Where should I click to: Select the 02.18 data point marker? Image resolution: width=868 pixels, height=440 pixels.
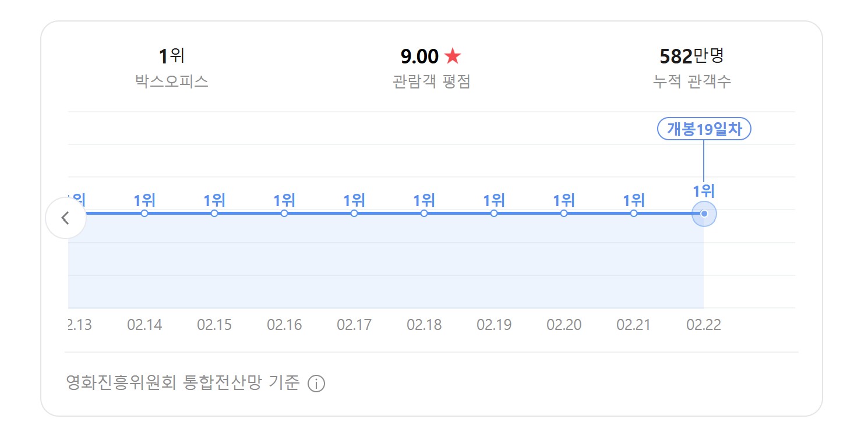coord(424,214)
